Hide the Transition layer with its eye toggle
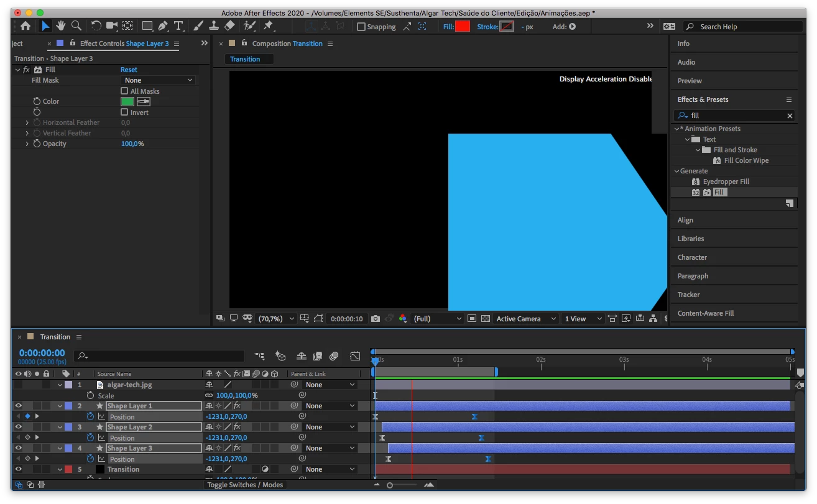The image size is (817, 504). click(x=19, y=469)
